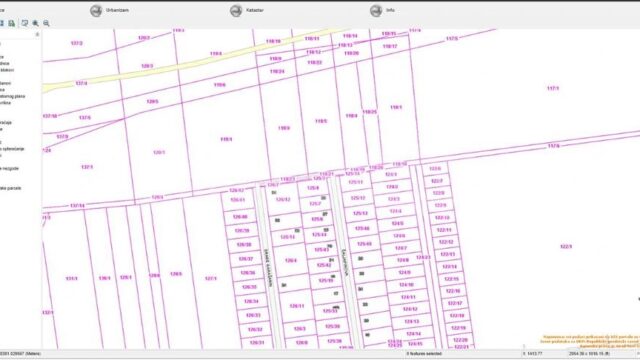Select the zoom out magnifier tool
Image resolution: width=640 pixels, height=360 pixels.
[x=47, y=23]
